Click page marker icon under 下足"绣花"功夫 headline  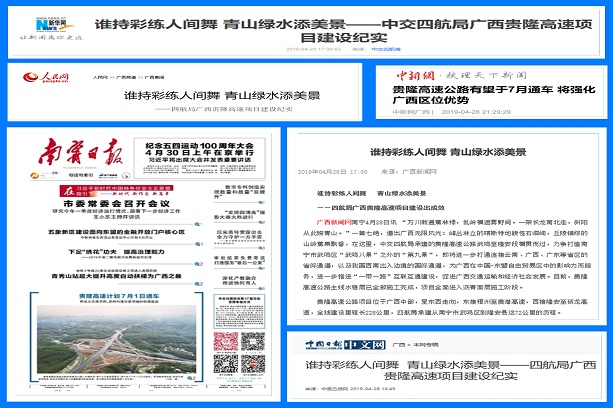coord(199,264)
